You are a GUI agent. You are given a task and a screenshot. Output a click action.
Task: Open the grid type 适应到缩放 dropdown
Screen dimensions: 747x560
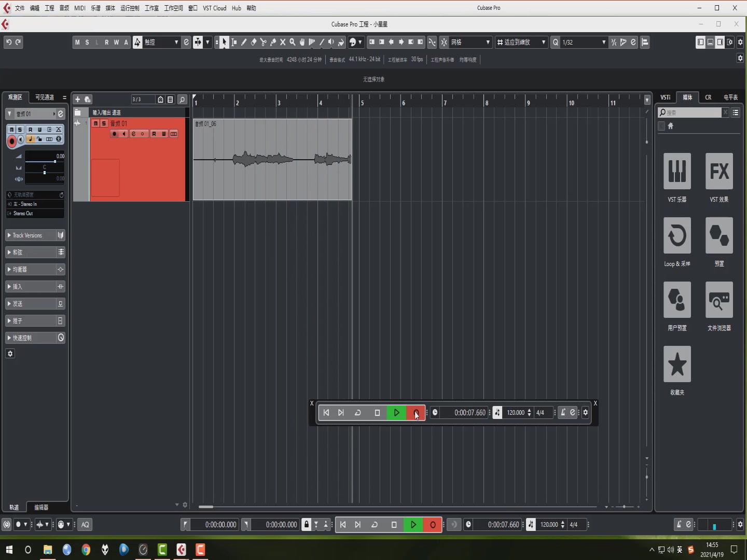(x=521, y=42)
